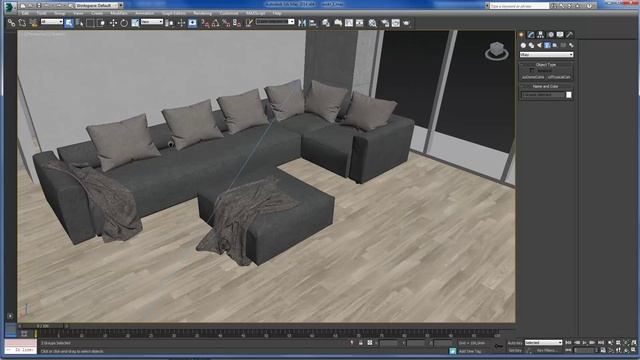The height and width of the screenshot is (360, 640).
Task: Click the Align tool
Action: [313, 23]
